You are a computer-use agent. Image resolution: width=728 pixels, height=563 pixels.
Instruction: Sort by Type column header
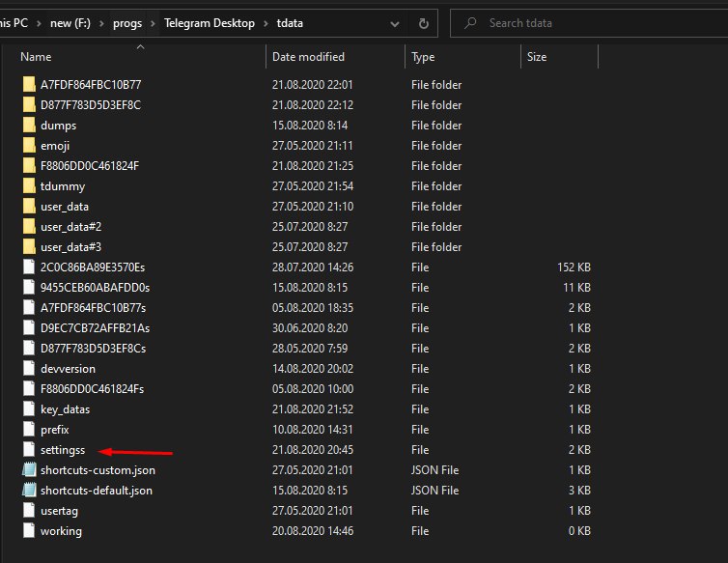pyautogui.click(x=423, y=57)
